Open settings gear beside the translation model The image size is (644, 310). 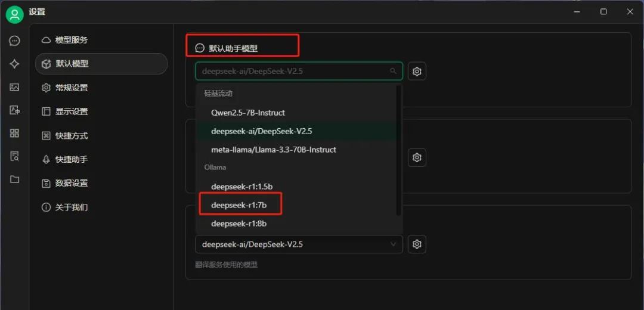[x=417, y=244]
